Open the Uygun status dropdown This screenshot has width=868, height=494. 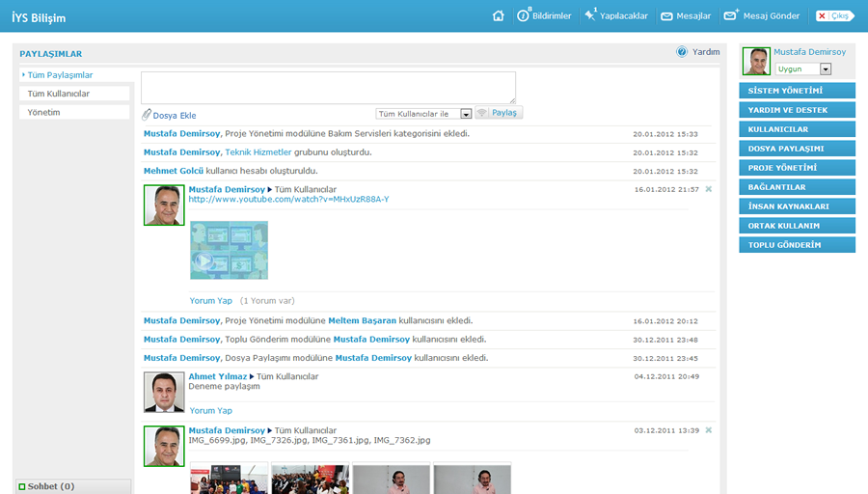tap(826, 69)
